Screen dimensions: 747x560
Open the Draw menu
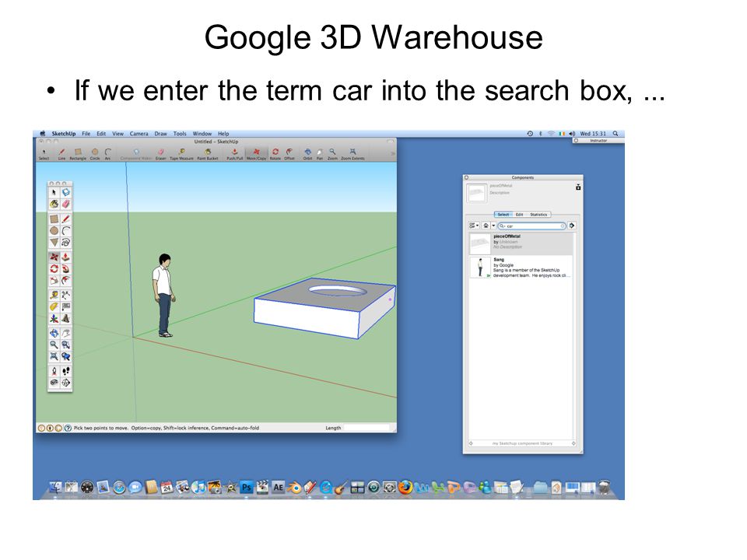(160, 134)
